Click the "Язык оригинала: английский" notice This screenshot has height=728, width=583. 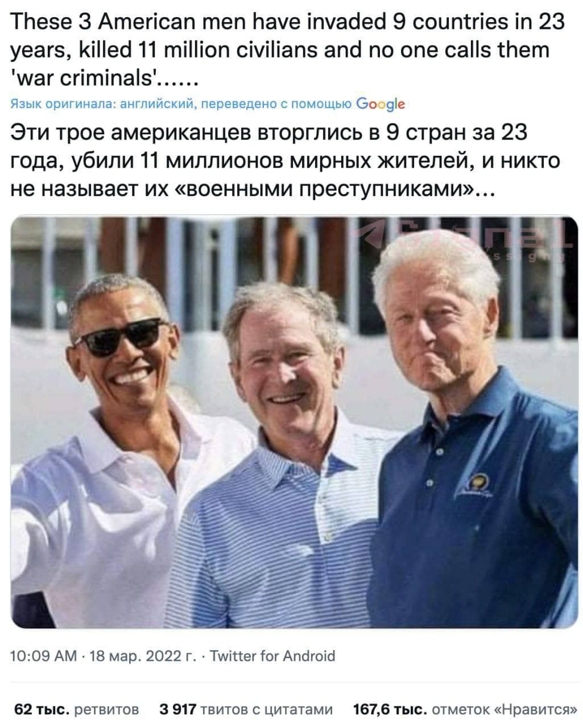click(104, 104)
